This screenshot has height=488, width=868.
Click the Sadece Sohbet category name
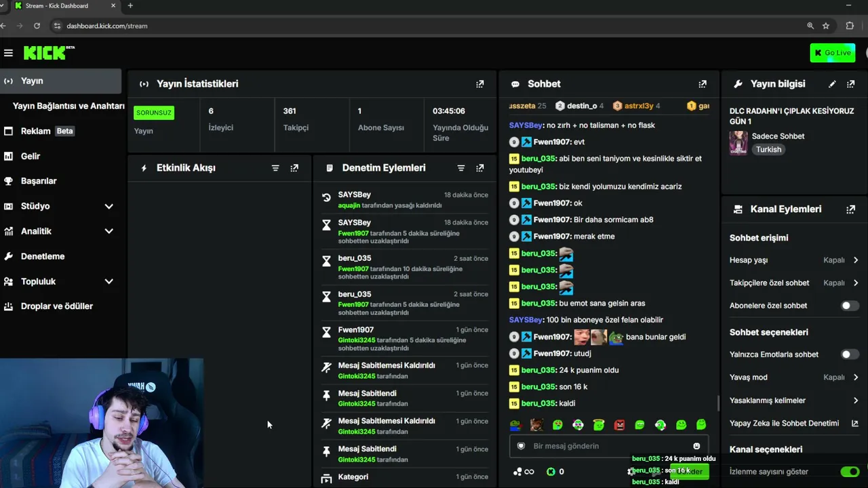pyautogui.click(x=778, y=136)
